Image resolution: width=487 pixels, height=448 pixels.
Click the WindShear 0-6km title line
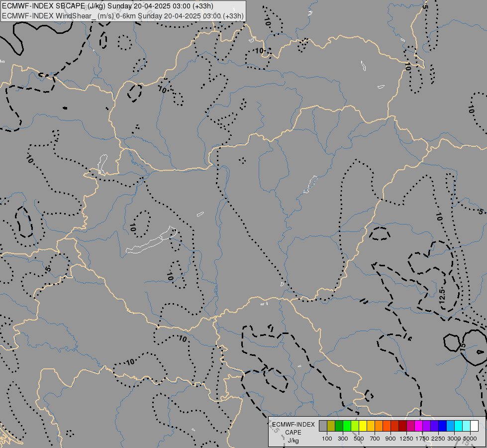click(123, 16)
